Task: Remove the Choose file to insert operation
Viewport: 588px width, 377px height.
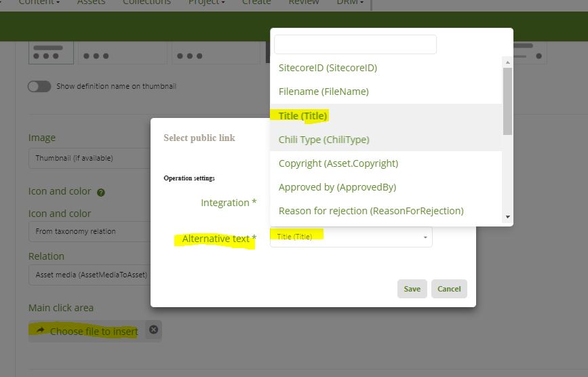Action: (153, 330)
